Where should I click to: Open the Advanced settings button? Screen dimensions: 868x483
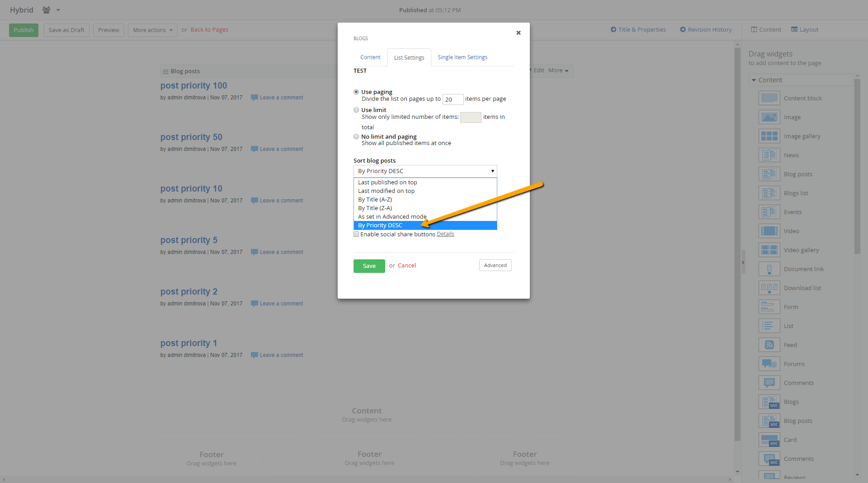click(x=495, y=265)
